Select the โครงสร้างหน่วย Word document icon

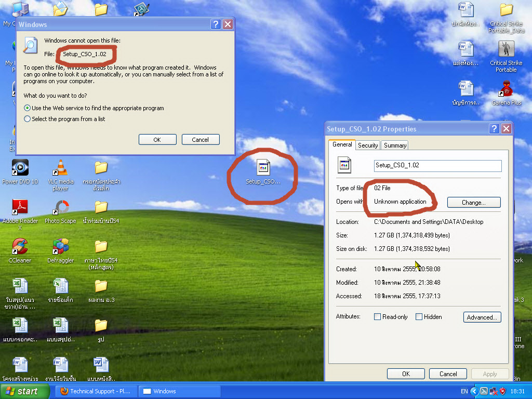click(x=20, y=365)
